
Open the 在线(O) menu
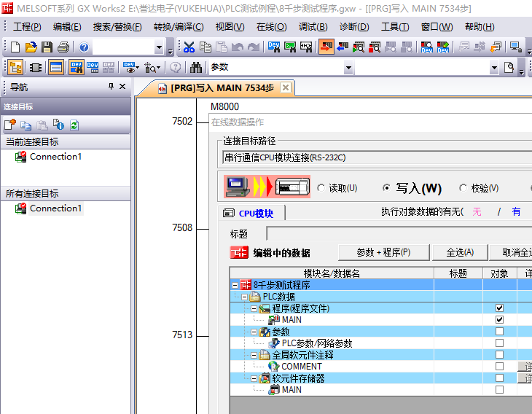coord(271,27)
